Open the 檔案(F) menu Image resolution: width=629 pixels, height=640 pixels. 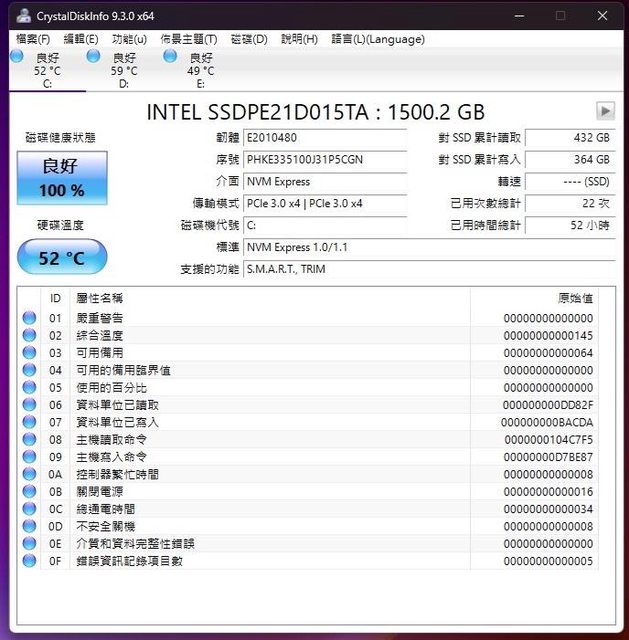(33, 39)
